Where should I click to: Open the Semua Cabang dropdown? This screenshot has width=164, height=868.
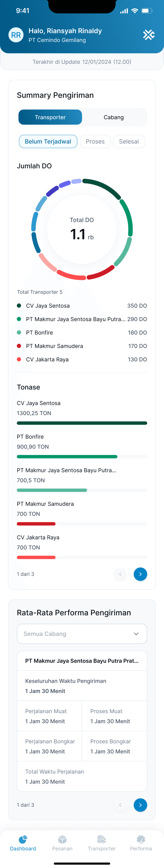coord(82,634)
